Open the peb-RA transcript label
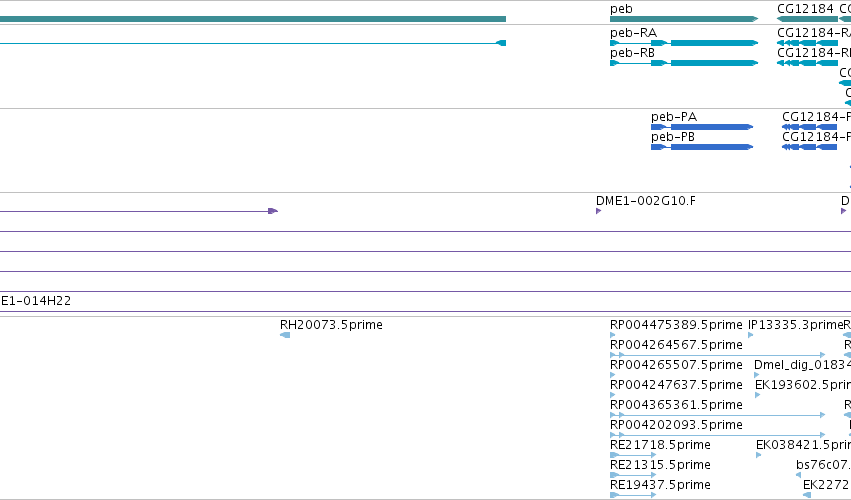Viewport: 851px width, 500px height. click(633, 33)
